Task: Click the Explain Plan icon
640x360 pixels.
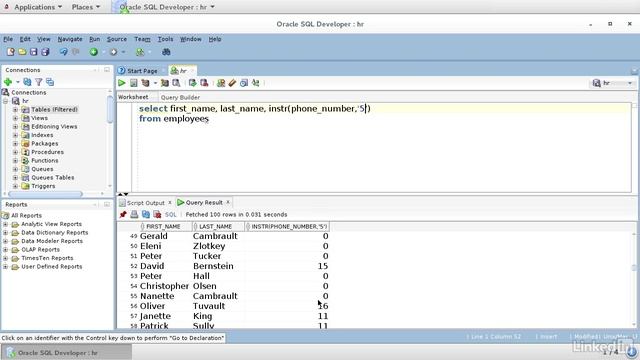Action: (145, 83)
